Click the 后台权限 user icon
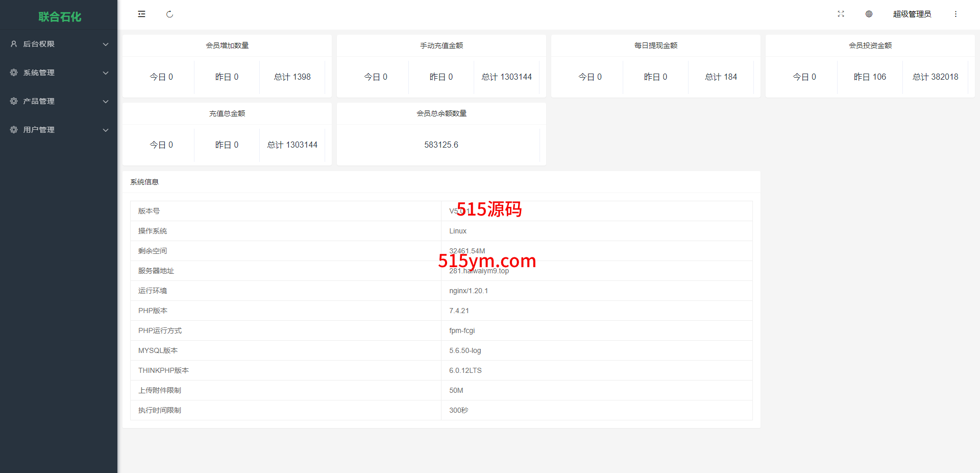This screenshot has height=473, width=980. point(14,44)
